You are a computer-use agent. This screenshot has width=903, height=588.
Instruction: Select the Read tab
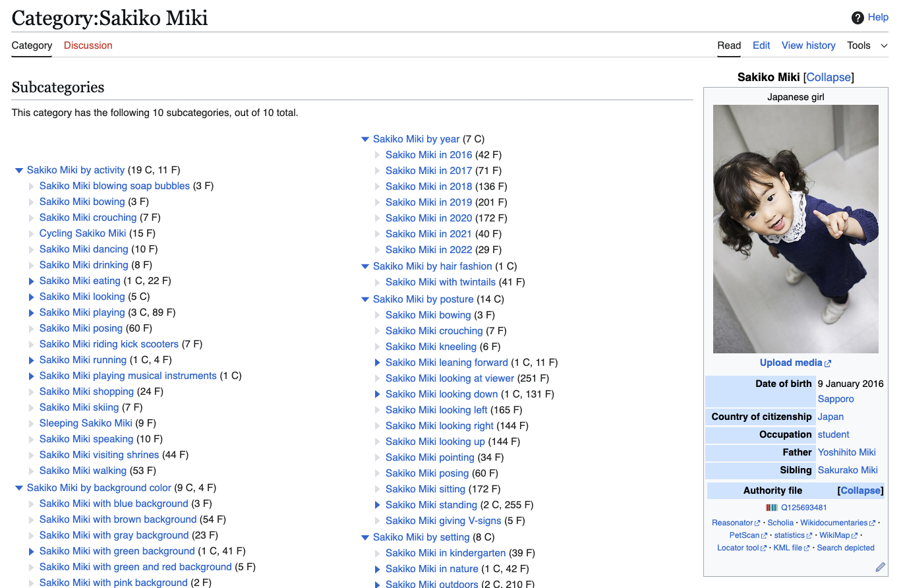click(729, 45)
